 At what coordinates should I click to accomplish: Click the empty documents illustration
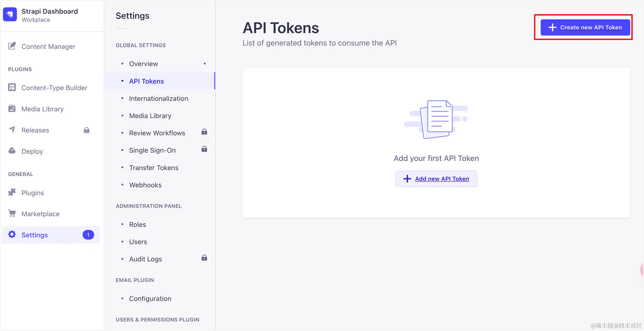436,119
